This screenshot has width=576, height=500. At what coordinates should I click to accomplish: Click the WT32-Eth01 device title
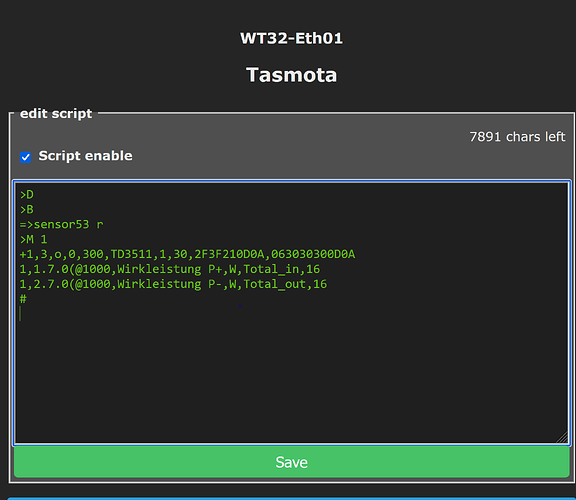tap(291, 38)
